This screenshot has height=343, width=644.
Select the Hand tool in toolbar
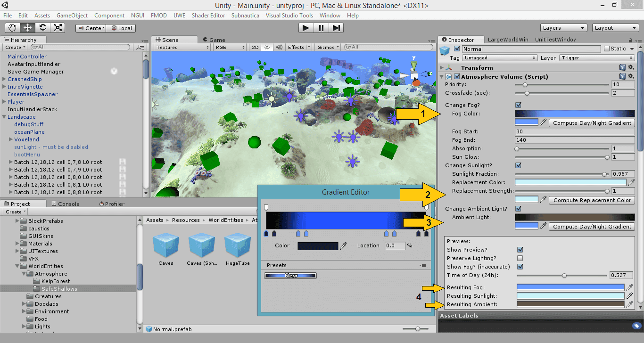pos(13,28)
